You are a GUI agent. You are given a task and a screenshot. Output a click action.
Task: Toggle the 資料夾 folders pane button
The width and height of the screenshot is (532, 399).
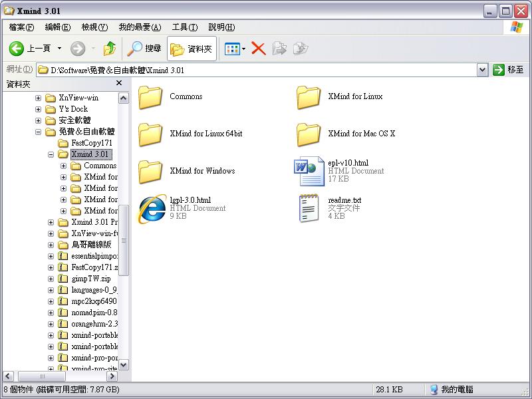coord(192,49)
